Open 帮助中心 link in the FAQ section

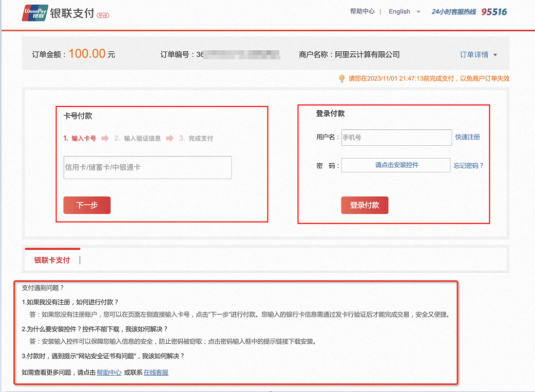109,373
